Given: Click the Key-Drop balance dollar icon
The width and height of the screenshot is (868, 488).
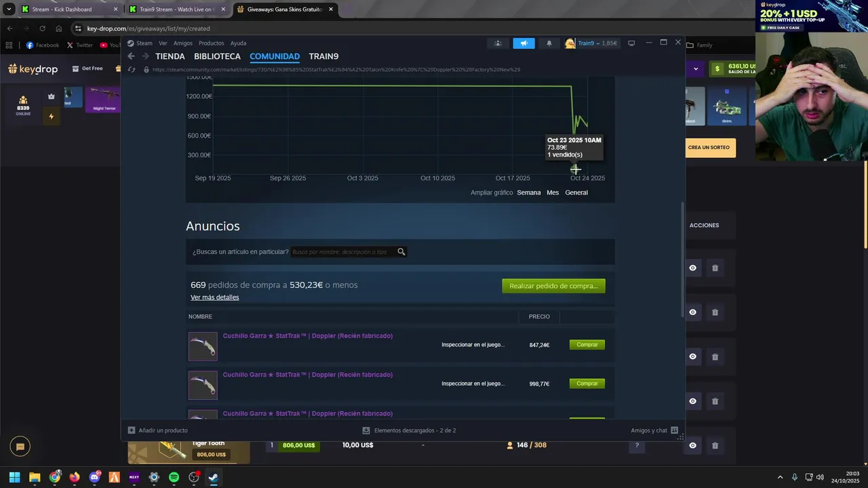Looking at the screenshot, I should (717, 68).
